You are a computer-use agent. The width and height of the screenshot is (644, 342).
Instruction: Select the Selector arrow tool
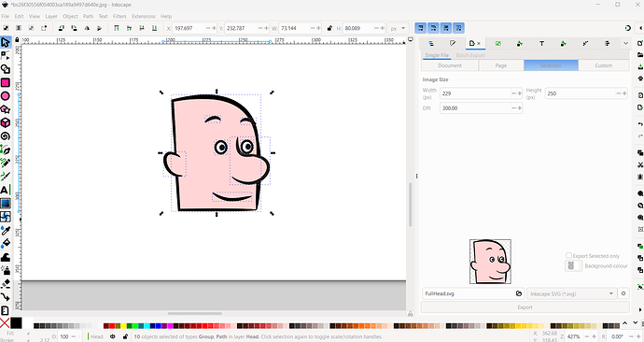6,42
